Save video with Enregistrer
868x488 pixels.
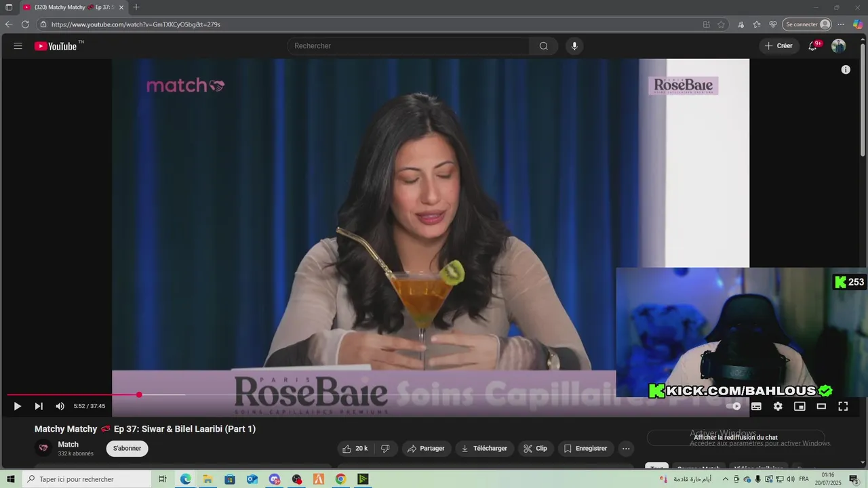pyautogui.click(x=585, y=449)
